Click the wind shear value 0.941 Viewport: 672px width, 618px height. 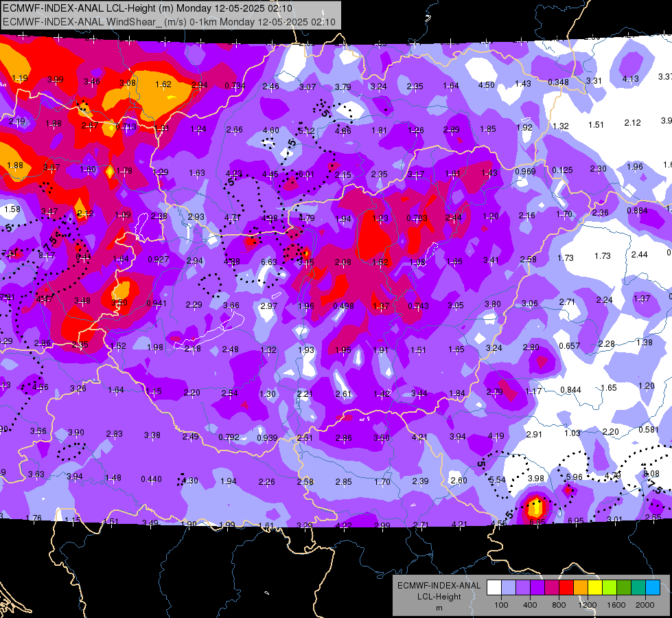pyautogui.click(x=157, y=304)
